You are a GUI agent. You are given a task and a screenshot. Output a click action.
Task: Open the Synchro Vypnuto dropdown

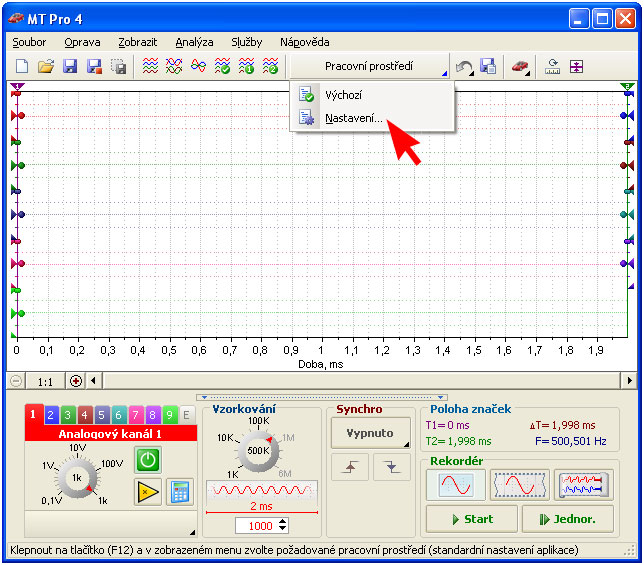tap(371, 433)
